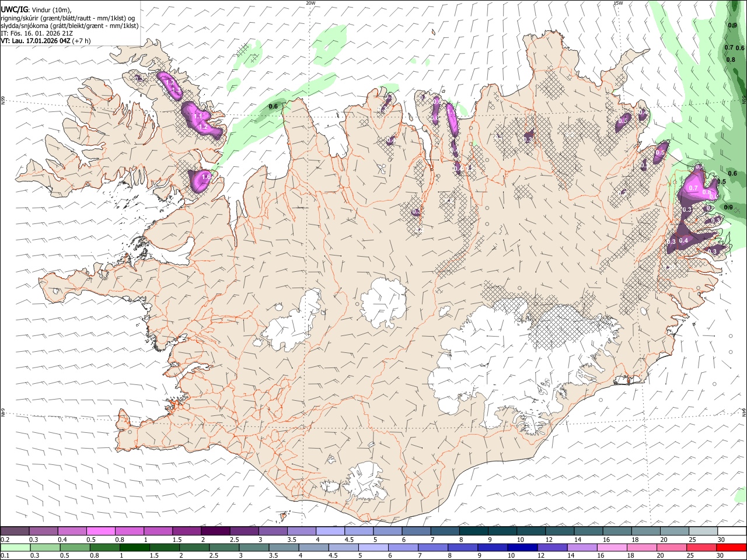Click the black "0.6" value in the north-coast green band
The width and height of the screenshot is (747, 560).
pyautogui.click(x=273, y=106)
